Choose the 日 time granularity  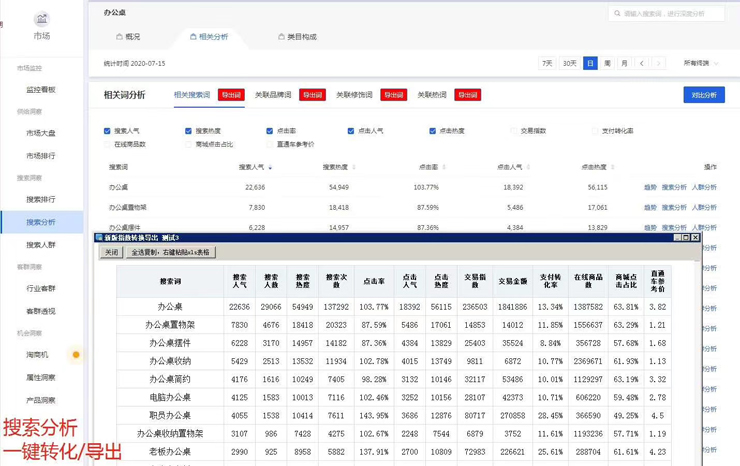tap(590, 63)
